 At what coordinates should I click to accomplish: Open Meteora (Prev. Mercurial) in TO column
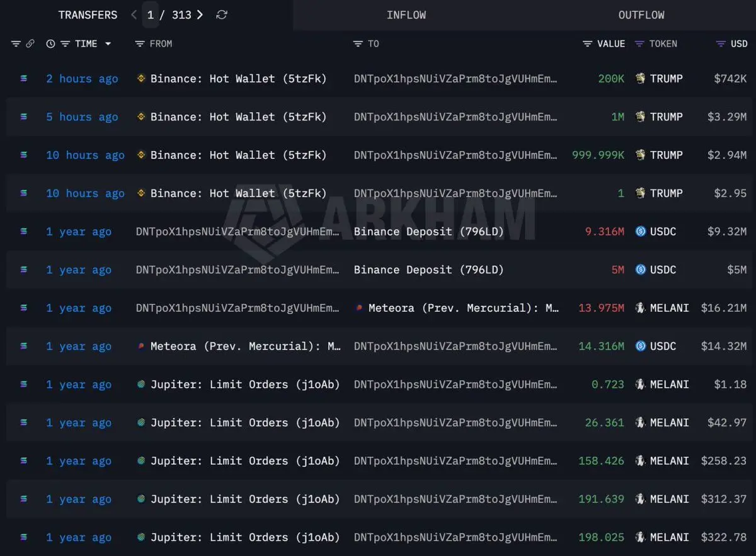(x=464, y=308)
